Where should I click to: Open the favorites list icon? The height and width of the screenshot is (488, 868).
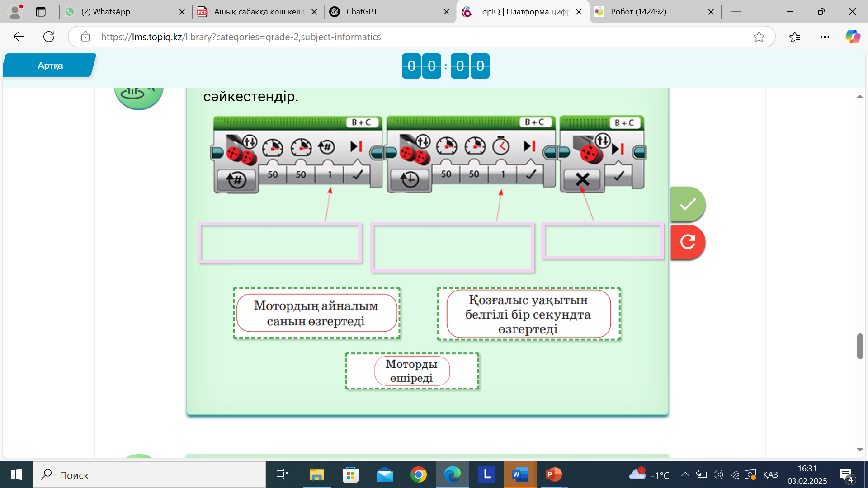(x=794, y=37)
